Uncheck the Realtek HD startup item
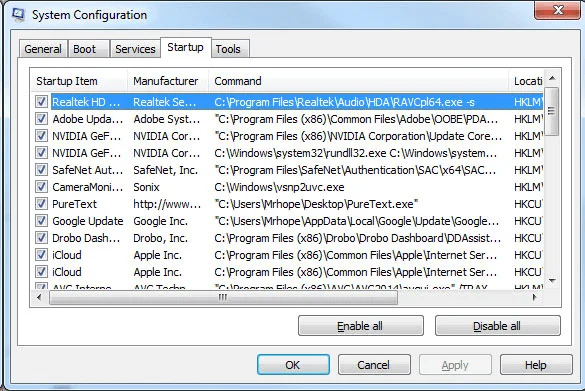The height and width of the screenshot is (391, 585). click(x=41, y=101)
